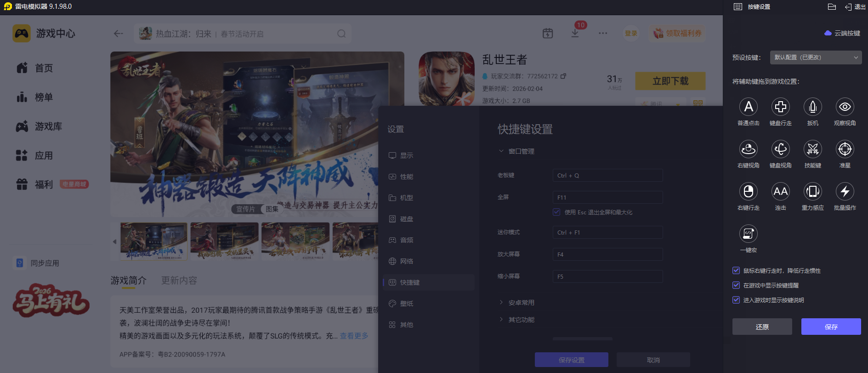Open the folder icon in the 按键设置 header
The height and width of the screenshot is (373, 868).
832,6
